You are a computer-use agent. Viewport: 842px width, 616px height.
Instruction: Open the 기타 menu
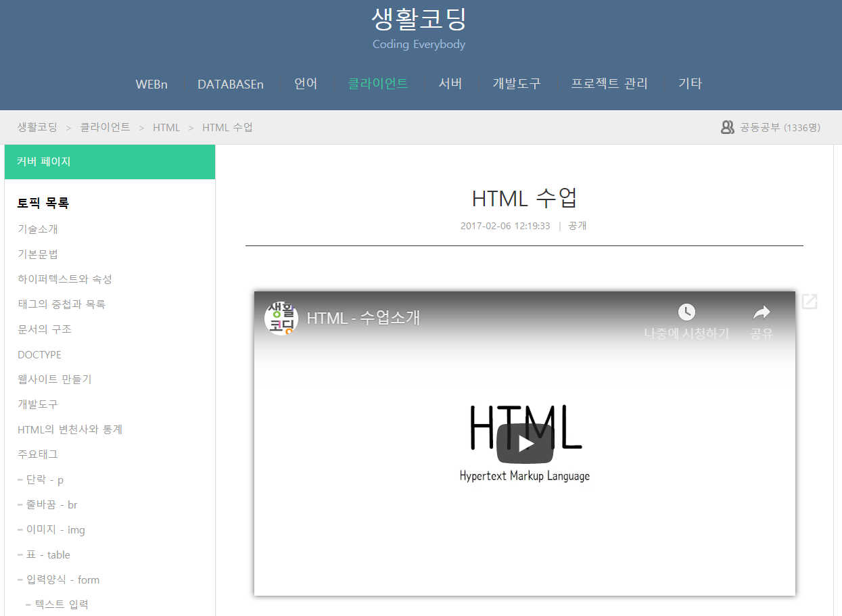click(x=691, y=84)
